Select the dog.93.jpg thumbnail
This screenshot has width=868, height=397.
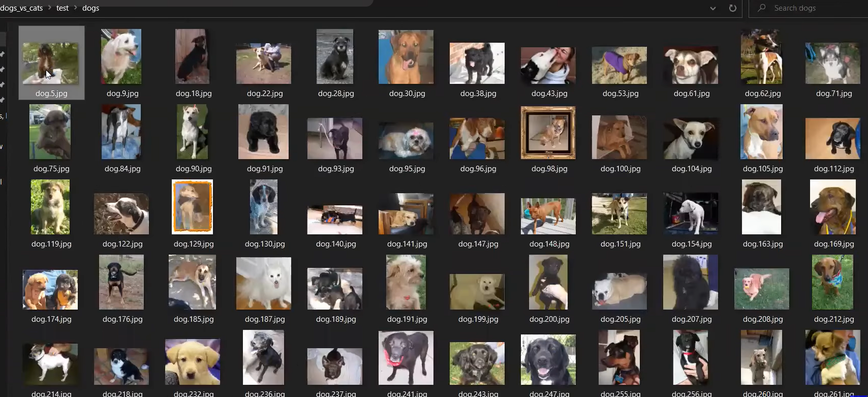pyautogui.click(x=335, y=139)
